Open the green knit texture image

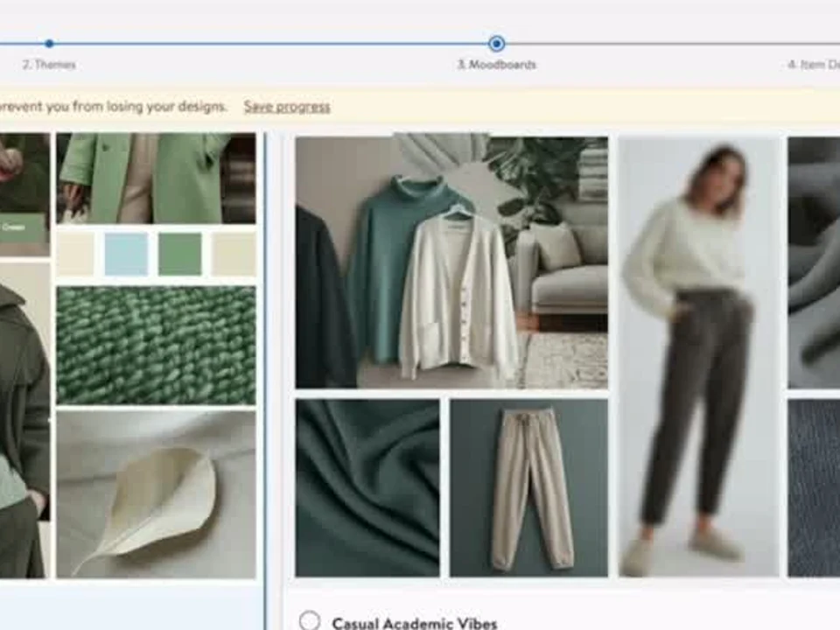[x=156, y=345]
